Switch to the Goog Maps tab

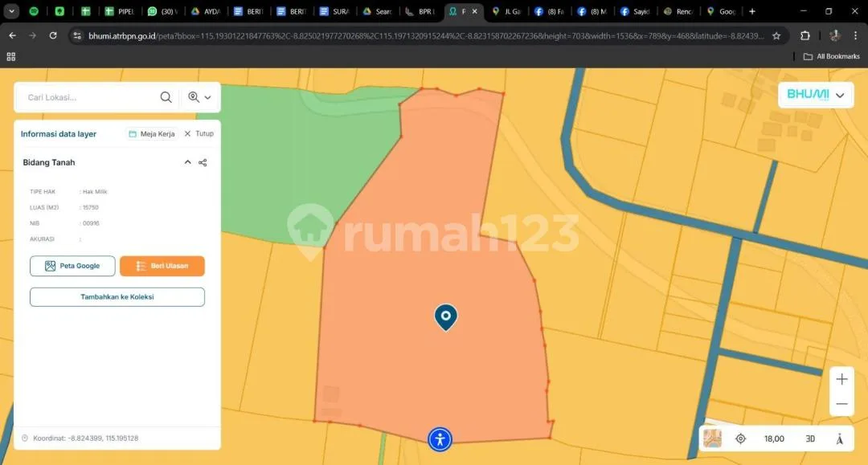pyautogui.click(x=721, y=11)
